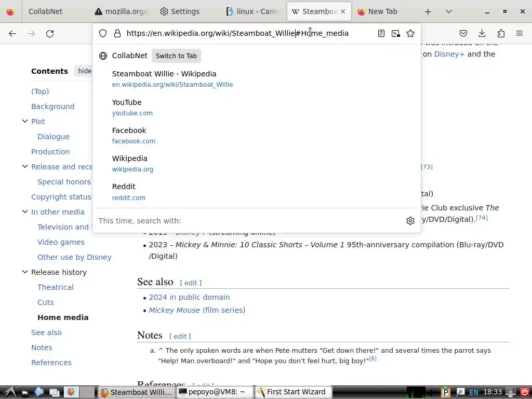Screen dimensions: 532x399
Task: Open search settings gear in the dropdown
Action: [x=410, y=221]
